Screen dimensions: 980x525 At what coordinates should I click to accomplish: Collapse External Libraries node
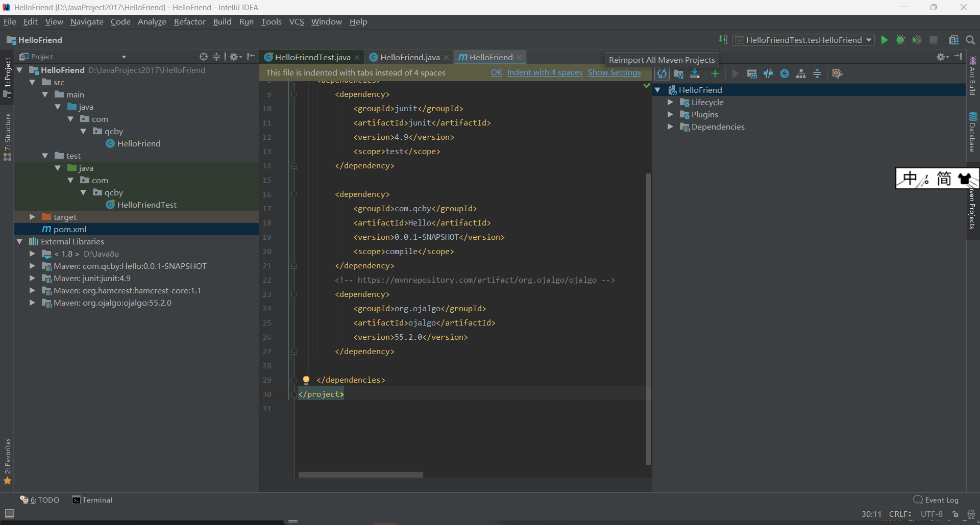pyautogui.click(x=19, y=241)
